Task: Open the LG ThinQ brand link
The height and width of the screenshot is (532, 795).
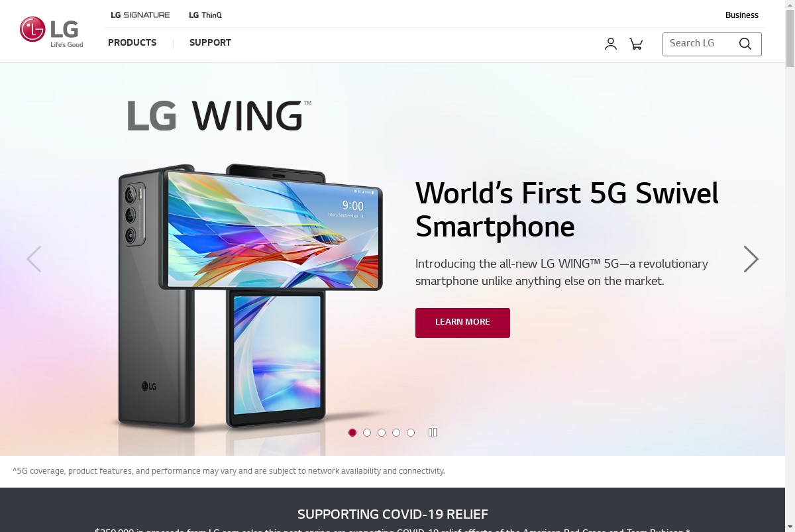Action: pos(205,15)
